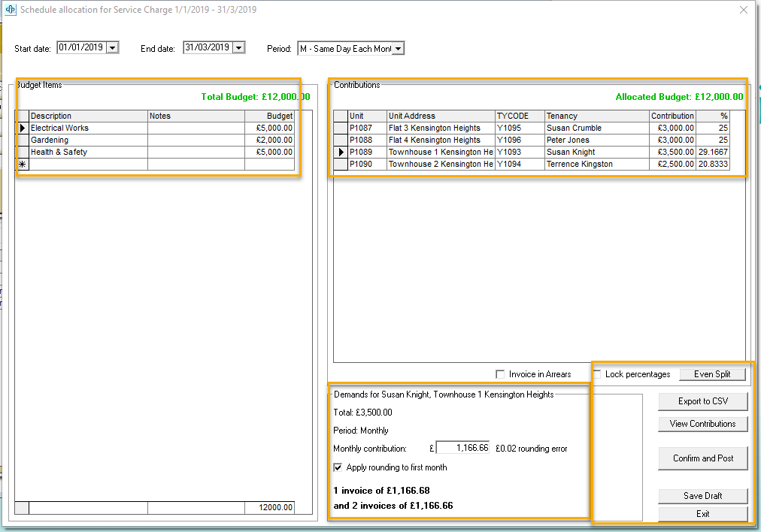Click the Unit column header
Viewport: 761px width, 532px height.
tap(368, 116)
